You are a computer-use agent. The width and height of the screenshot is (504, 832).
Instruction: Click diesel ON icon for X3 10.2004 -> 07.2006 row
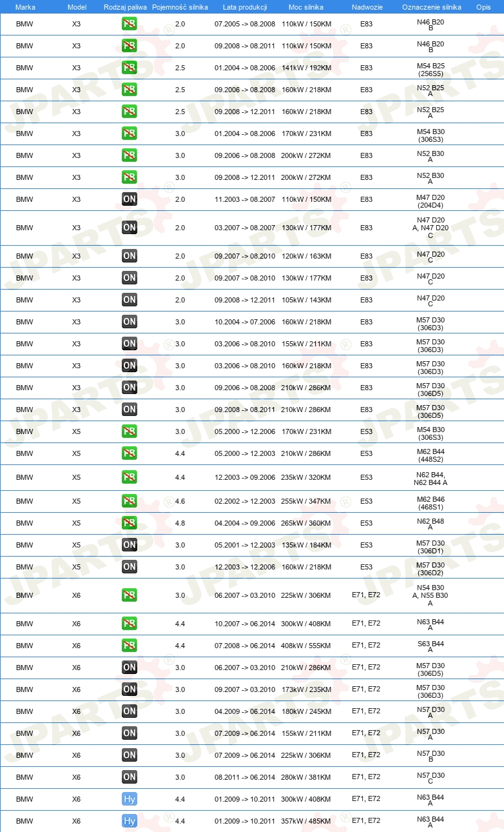pyautogui.click(x=130, y=322)
